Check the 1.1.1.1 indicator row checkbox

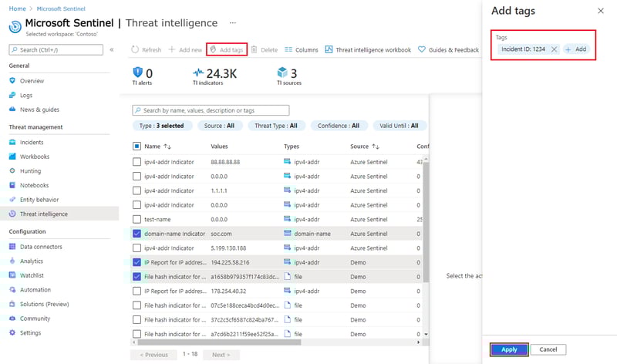pyautogui.click(x=137, y=190)
